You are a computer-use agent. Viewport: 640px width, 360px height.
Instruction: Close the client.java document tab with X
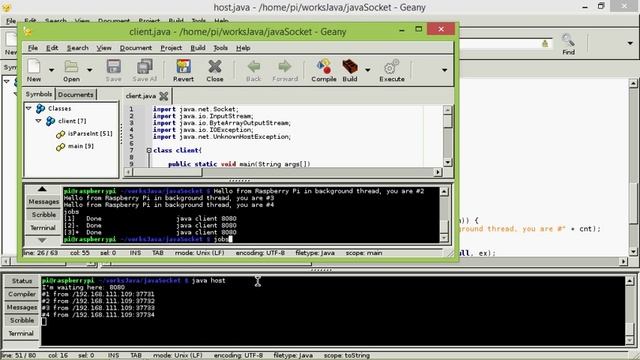164,96
